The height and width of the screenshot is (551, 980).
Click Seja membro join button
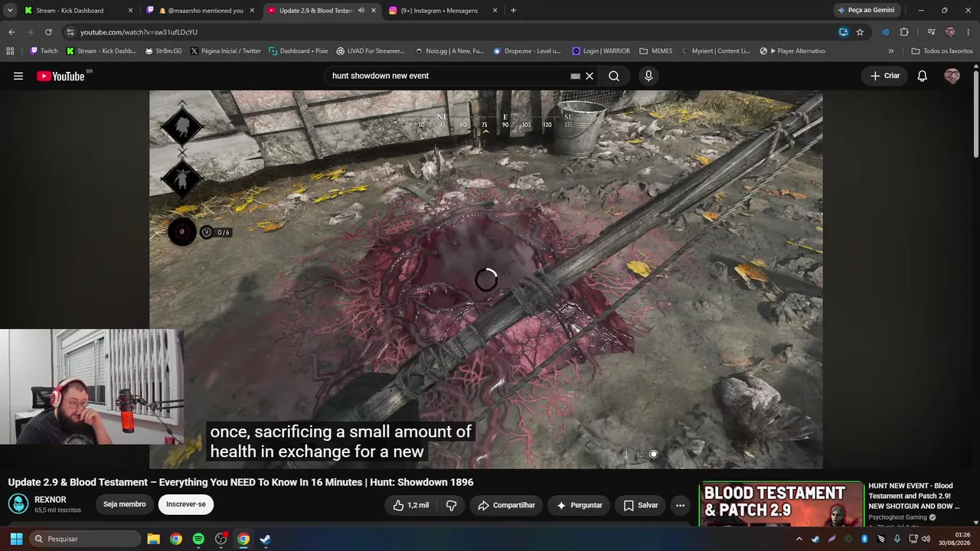125,504
